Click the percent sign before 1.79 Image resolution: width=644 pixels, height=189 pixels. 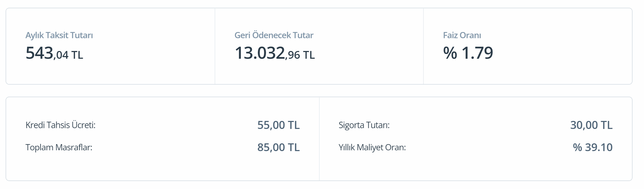click(x=450, y=53)
